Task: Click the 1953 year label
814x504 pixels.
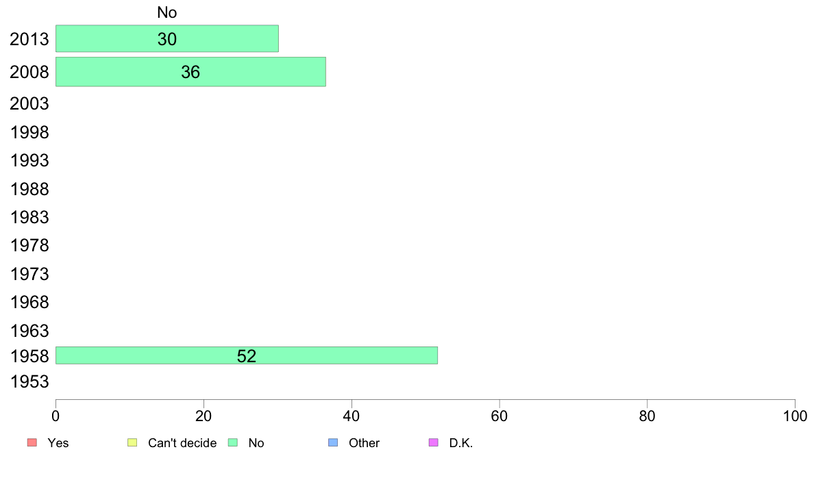Action: 29,381
